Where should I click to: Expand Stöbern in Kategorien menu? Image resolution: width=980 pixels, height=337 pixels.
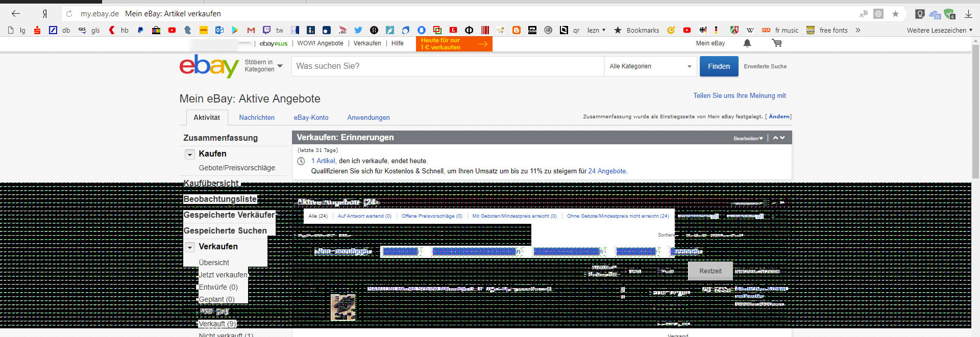point(263,66)
